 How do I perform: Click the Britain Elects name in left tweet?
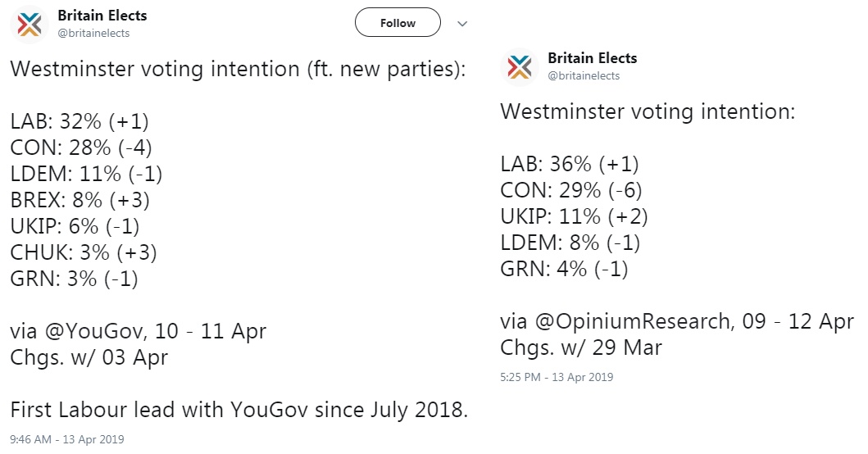[x=102, y=16]
